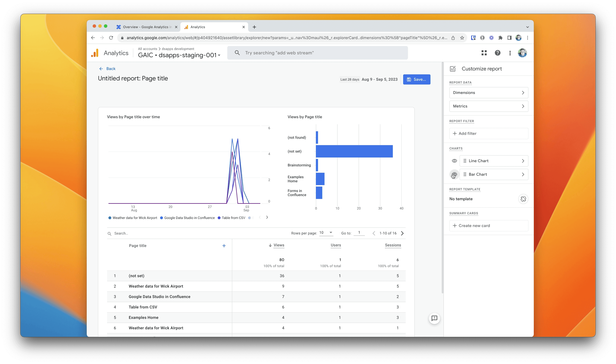Viewport: 616px width, 364px height.
Task: Click the Google Analytics logo icon
Action: coord(95,53)
